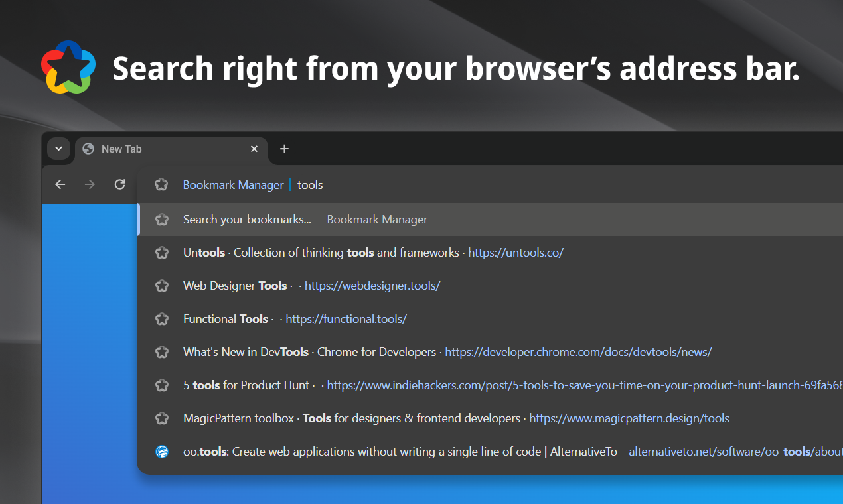The height and width of the screenshot is (504, 843).
Task: Click the globe favicon on the oo.tools result
Action: pos(162,452)
